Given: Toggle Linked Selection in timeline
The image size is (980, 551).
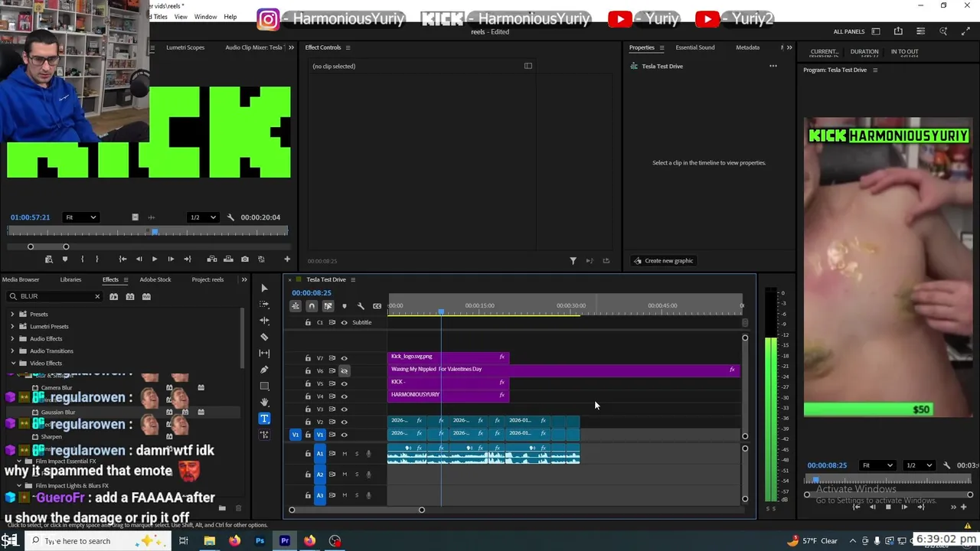Looking at the screenshot, I should pos(328,306).
